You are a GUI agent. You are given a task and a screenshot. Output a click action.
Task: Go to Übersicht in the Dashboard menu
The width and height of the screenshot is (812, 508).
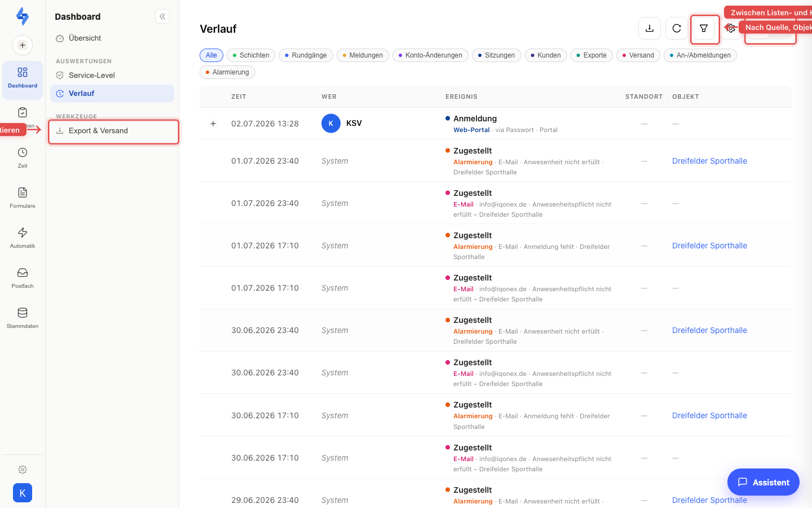112,38
